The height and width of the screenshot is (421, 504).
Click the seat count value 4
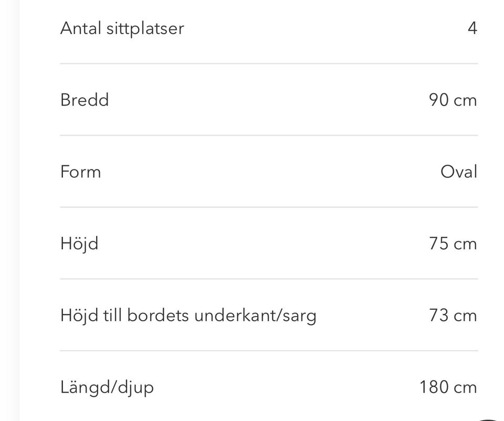click(472, 28)
